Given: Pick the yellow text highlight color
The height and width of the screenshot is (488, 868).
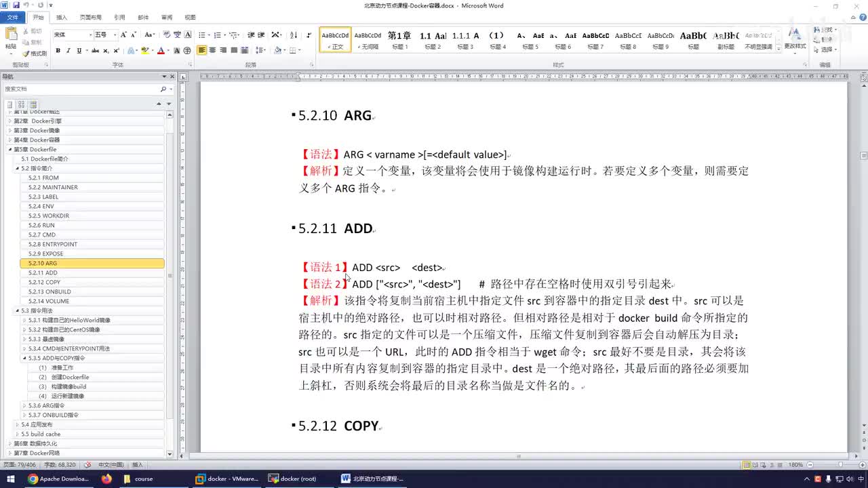Looking at the screenshot, I should click(144, 50).
